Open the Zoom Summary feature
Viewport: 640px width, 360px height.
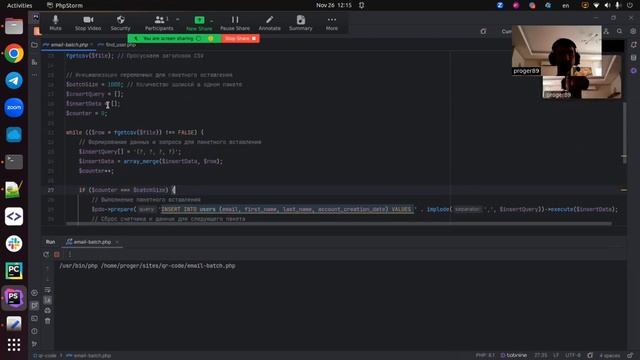(x=301, y=23)
